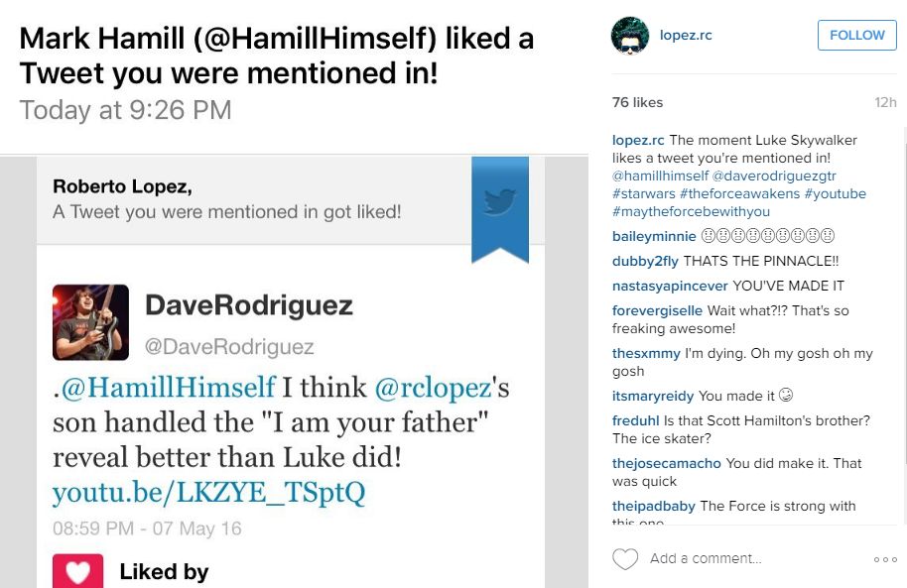Visit commenter baileyminnie's profile
The width and height of the screenshot is (907, 588).
[x=654, y=236]
